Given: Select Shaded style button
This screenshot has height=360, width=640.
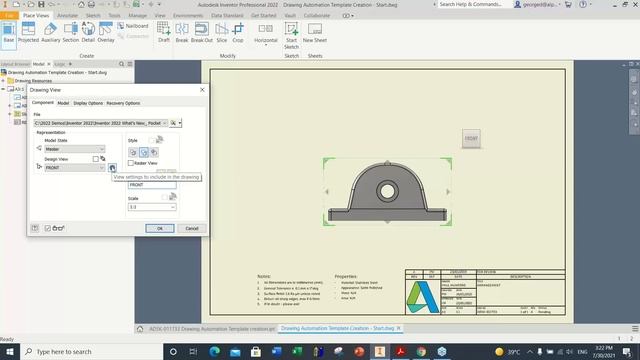Looking at the screenshot, I should coord(154,152).
